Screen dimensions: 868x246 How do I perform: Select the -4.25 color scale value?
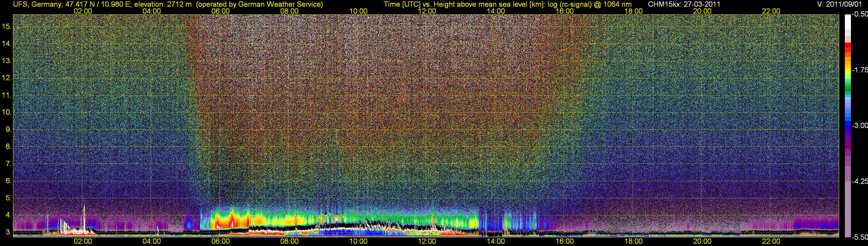[860, 181]
